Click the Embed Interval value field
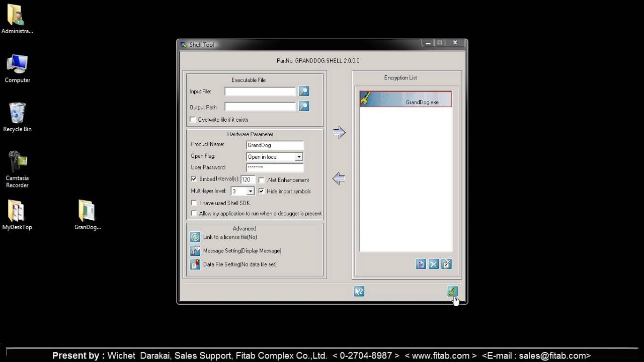Viewport: 644px width, 362px height. pos(248,179)
